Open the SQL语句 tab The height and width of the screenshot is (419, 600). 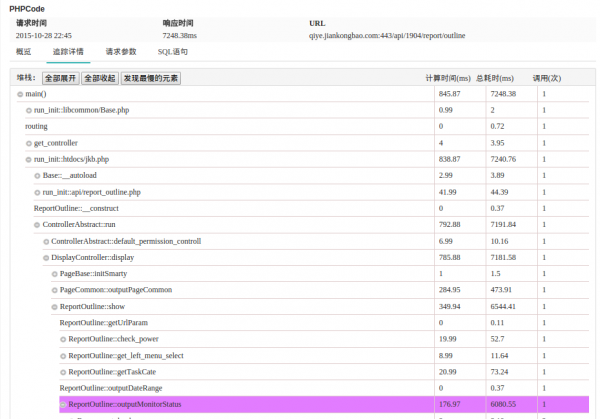click(x=172, y=51)
